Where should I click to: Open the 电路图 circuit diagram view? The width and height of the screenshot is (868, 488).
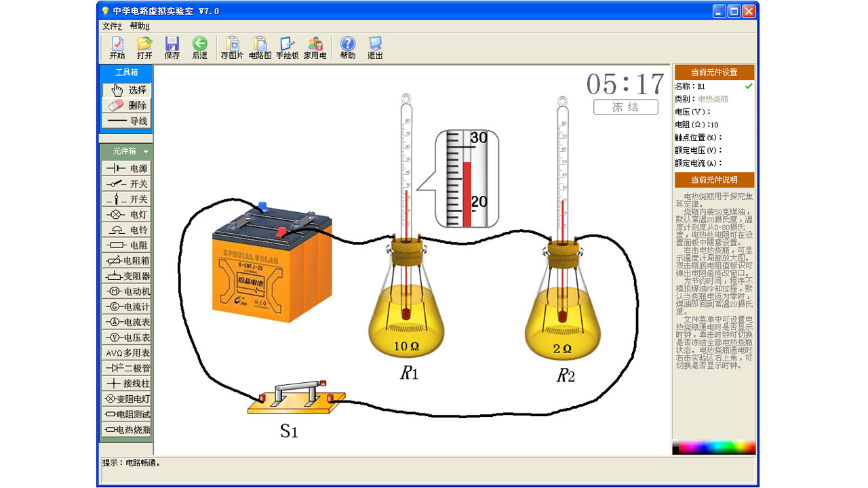(x=260, y=47)
